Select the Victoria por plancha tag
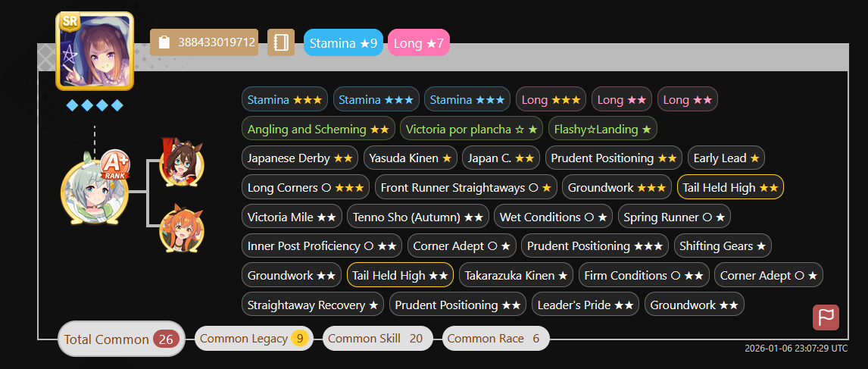This screenshot has height=369, width=868. point(472,129)
